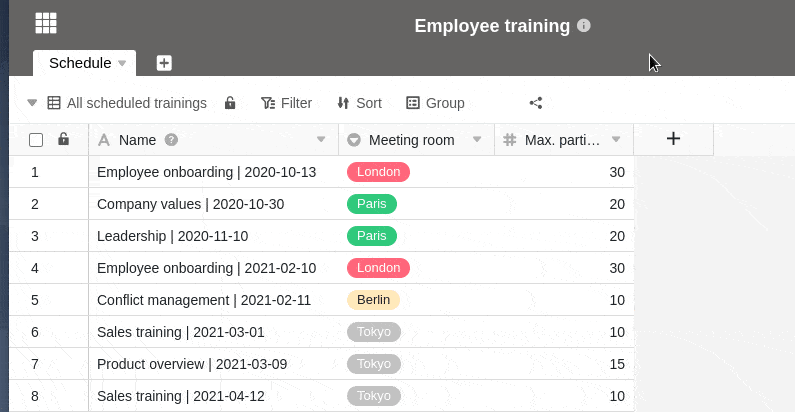Select the Schedule tab

(80, 63)
